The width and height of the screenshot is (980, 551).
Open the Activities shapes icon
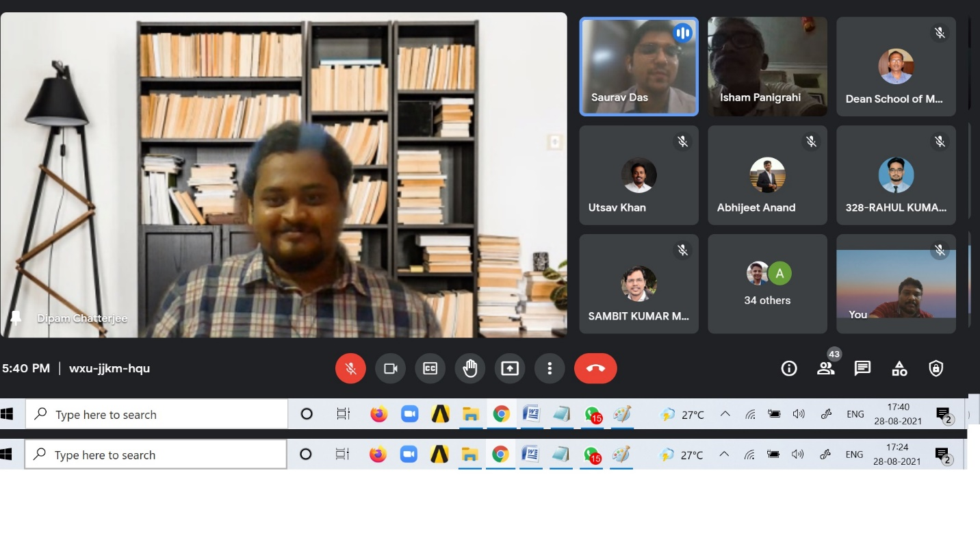tap(899, 369)
